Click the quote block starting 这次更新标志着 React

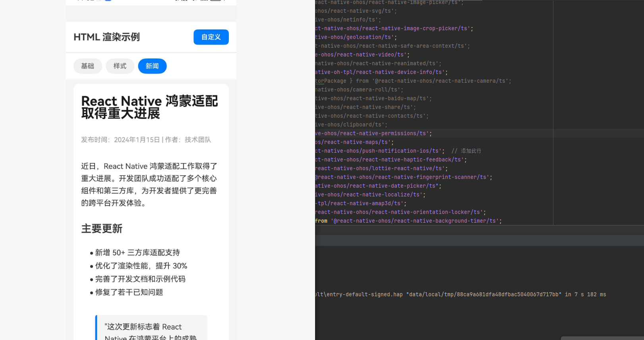point(151,328)
